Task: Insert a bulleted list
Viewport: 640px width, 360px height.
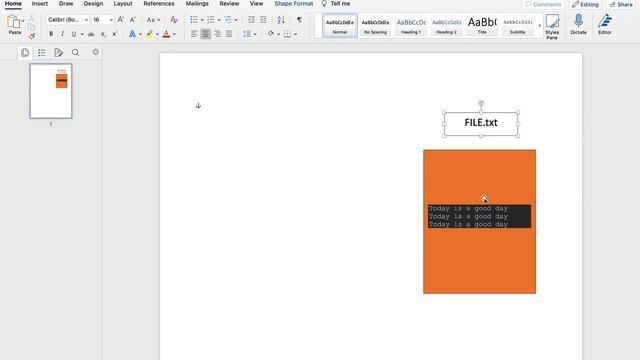Action: [x=194, y=20]
